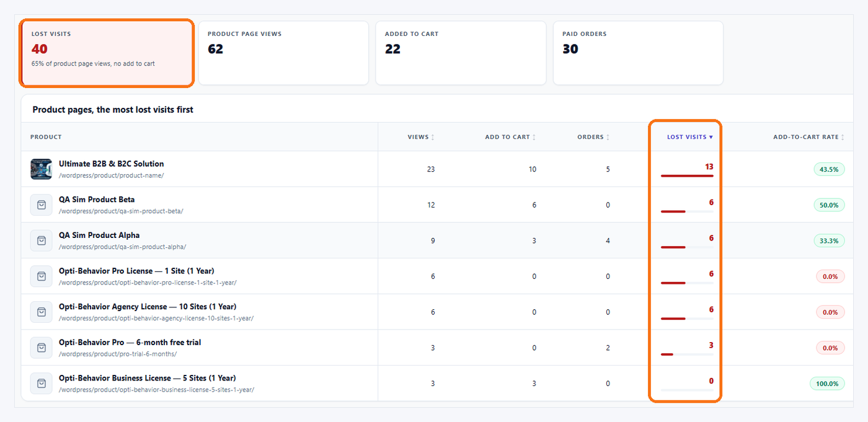The width and height of the screenshot is (868, 422).
Task: Click the views value 9 for QA Sim Alpha
Action: coord(433,240)
